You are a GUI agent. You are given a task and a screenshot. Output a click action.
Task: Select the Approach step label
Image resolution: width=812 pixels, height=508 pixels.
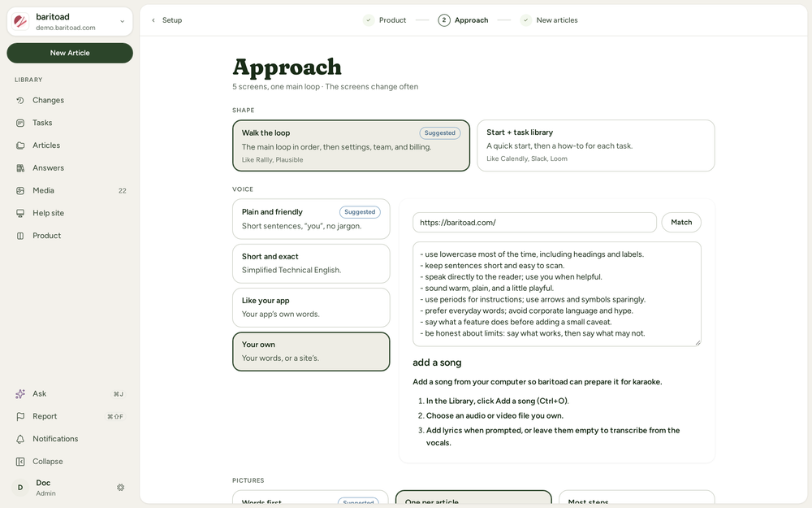pyautogui.click(x=471, y=20)
